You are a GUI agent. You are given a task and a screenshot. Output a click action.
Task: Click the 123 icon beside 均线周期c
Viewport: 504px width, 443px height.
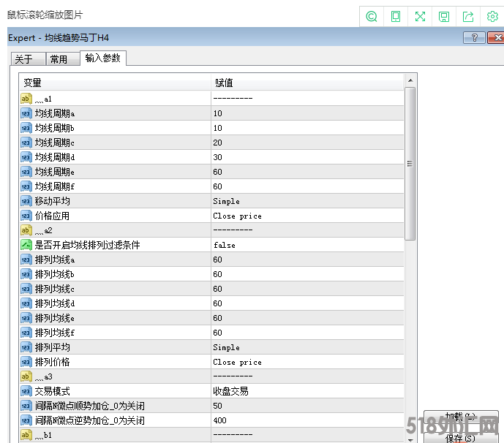(x=26, y=143)
